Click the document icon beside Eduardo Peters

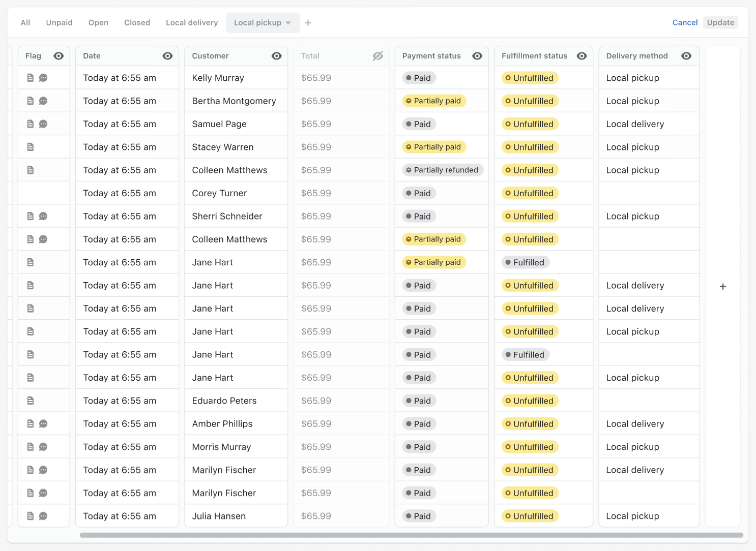coord(31,400)
